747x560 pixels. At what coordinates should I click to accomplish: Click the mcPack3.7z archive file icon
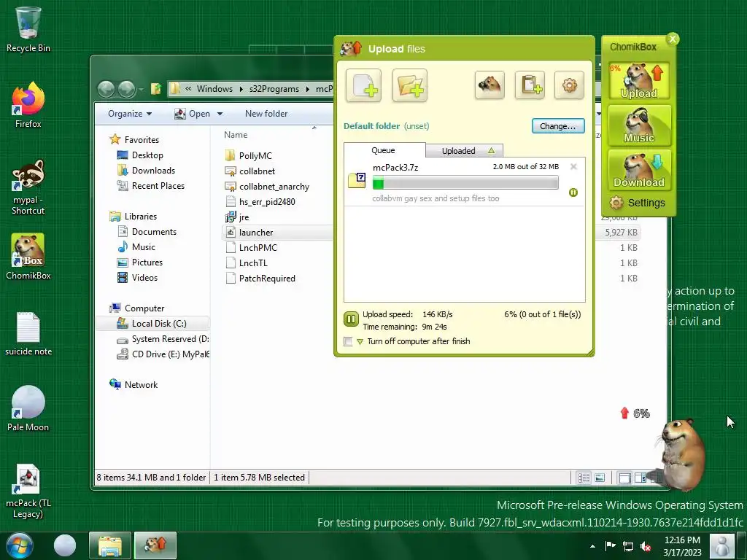click(356, 181)
